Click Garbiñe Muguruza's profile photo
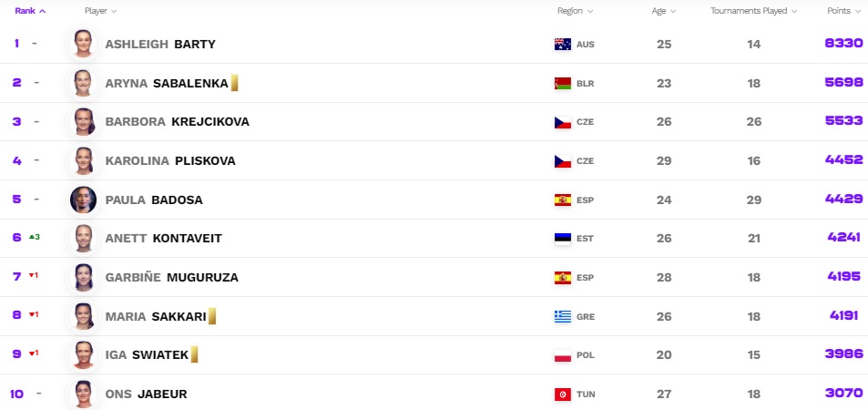Image resolution: width=868 pixels, height=410 pixels. click(83, 277)
